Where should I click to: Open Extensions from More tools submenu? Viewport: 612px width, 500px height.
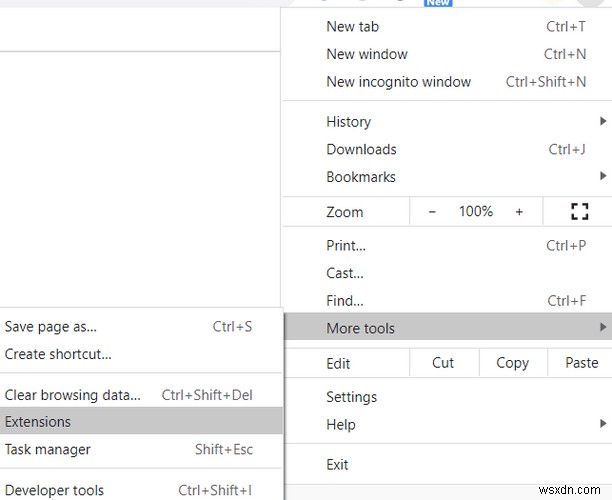(38, 422)
